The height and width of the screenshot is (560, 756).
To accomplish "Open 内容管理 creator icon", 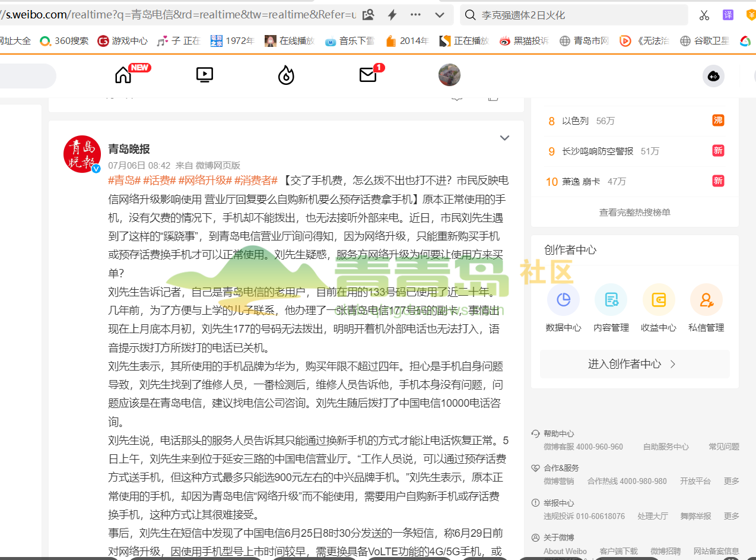I will [611, 299].
